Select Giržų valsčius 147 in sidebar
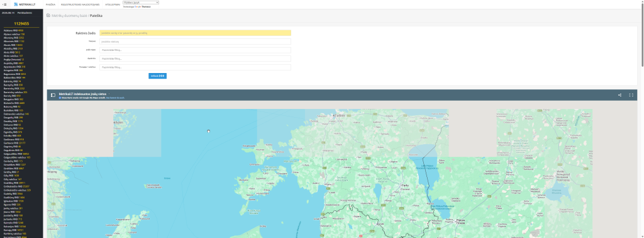The image size is (644, 238). pyautogui.click(x=13, y=179)
